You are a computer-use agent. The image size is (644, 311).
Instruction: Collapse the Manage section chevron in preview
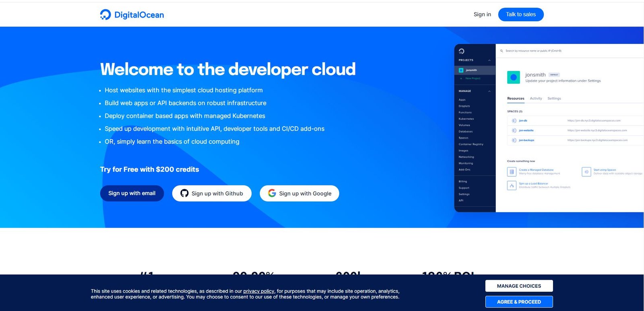click(x=489, y=91)
